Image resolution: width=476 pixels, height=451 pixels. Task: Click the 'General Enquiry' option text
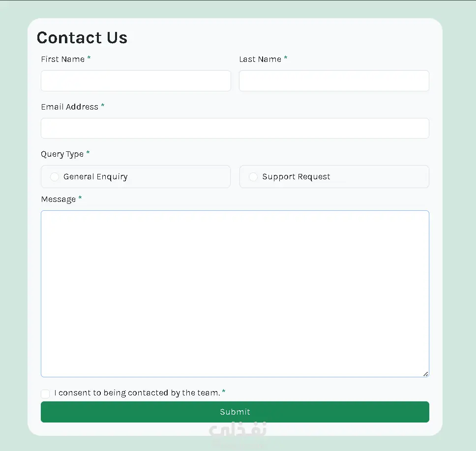point(95,177)
